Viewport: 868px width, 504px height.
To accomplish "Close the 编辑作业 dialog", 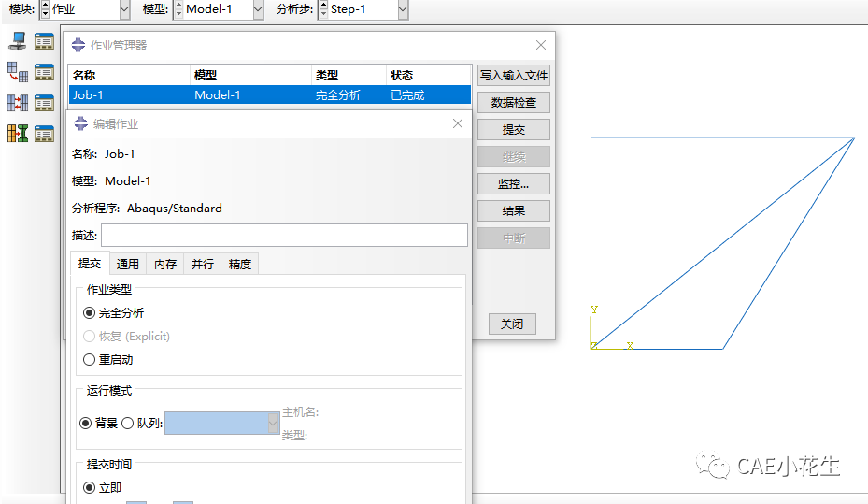I will click(458, 123).
